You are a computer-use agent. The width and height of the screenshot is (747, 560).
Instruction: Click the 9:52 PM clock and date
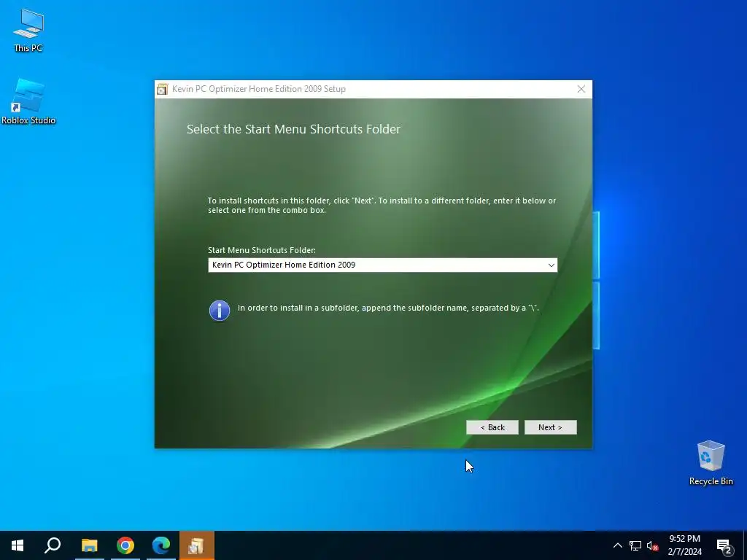(684, 545)
